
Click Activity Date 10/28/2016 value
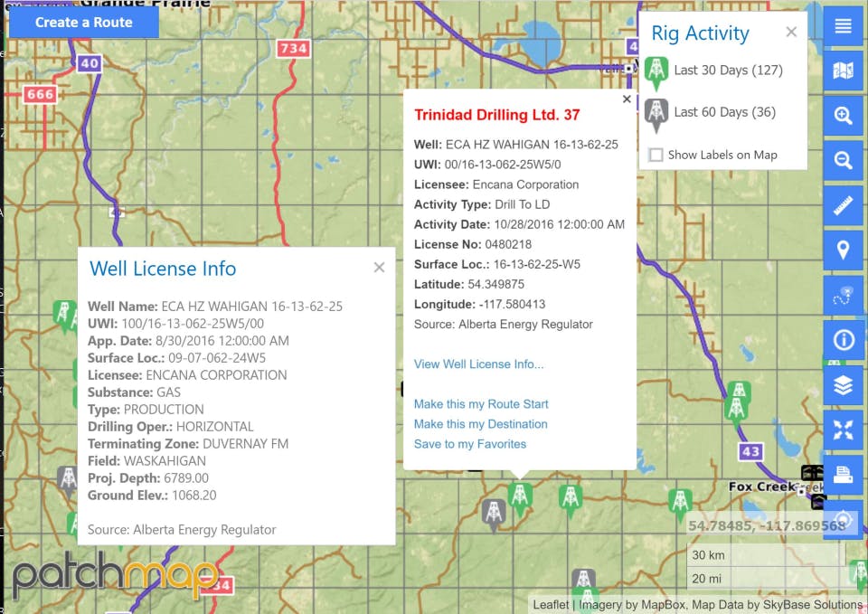[559, 224]
